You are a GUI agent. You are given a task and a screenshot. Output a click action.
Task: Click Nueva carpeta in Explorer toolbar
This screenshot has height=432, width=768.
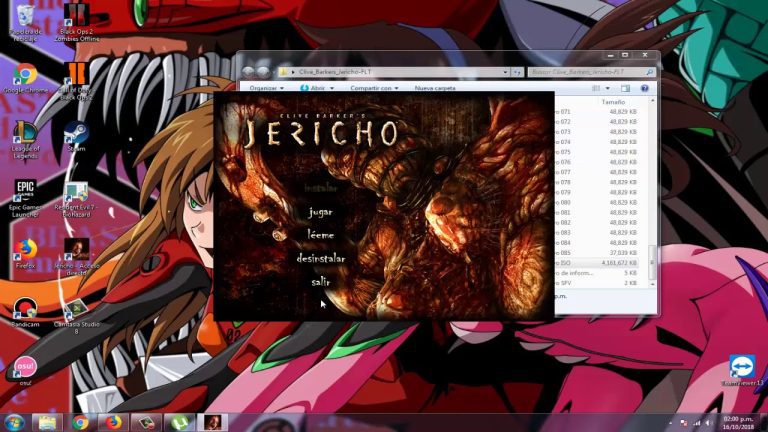(x=435, y=88)
